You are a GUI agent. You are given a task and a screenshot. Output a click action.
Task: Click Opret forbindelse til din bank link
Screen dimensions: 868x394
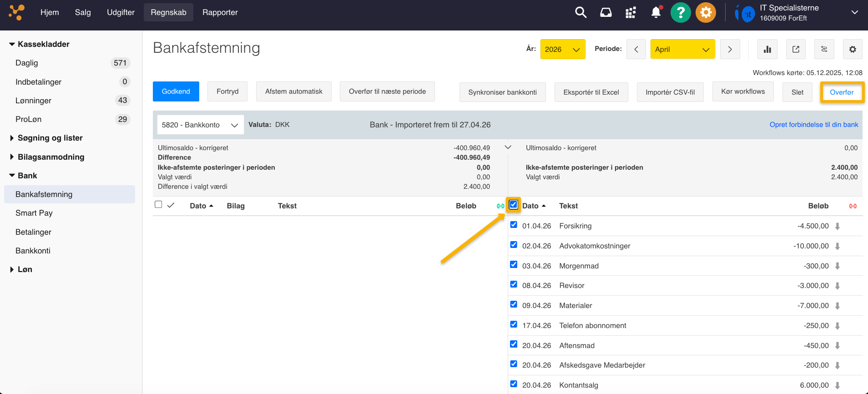(813, 125)
